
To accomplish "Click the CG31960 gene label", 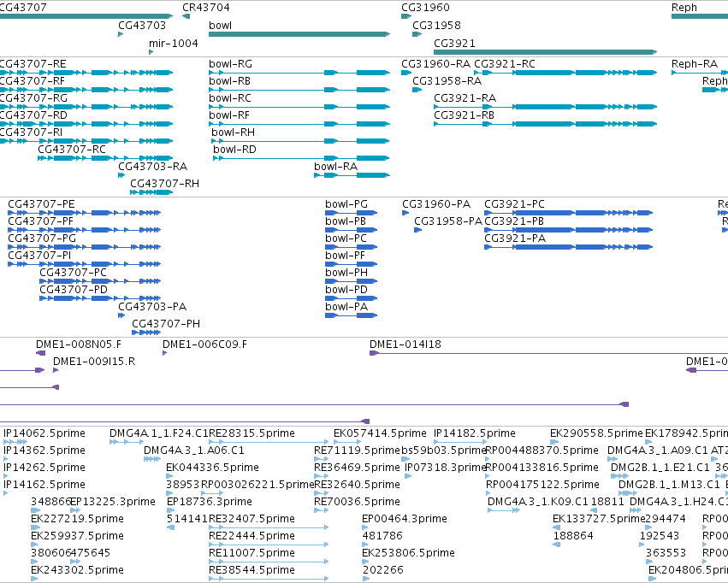I will pyautogui.click(x=425, y=8).
